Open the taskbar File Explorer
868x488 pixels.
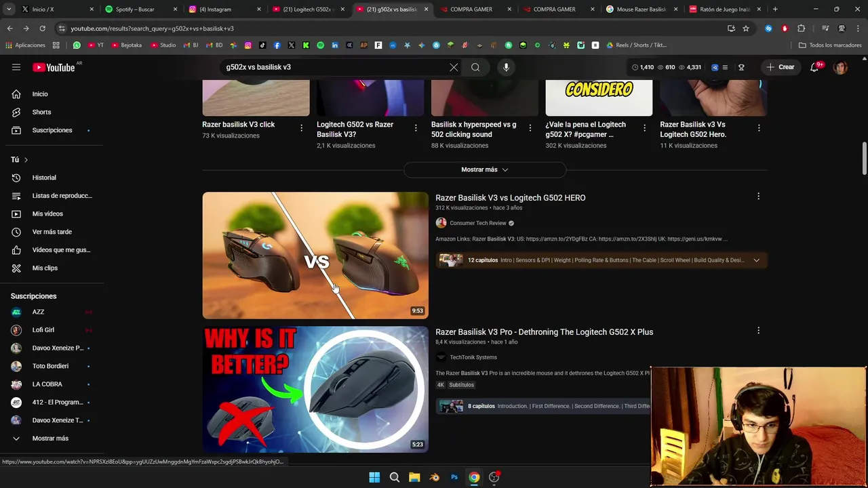pos(414,477)
